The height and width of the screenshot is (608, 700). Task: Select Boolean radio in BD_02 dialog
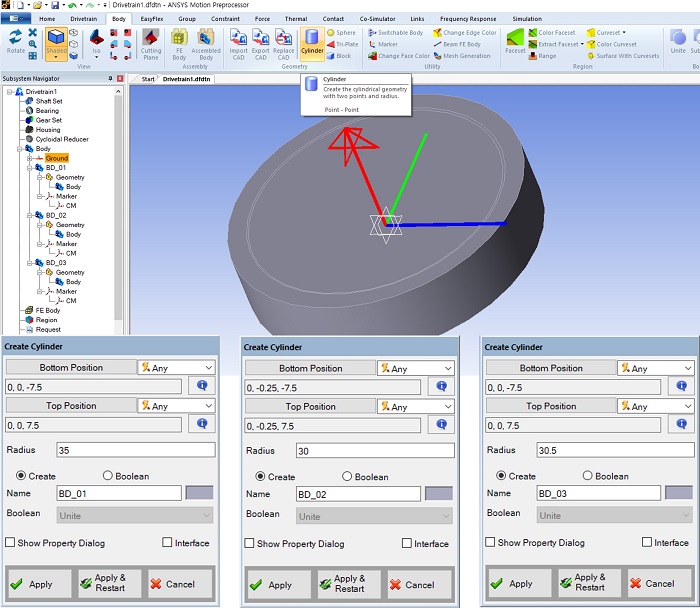click(x=347, y=476)
